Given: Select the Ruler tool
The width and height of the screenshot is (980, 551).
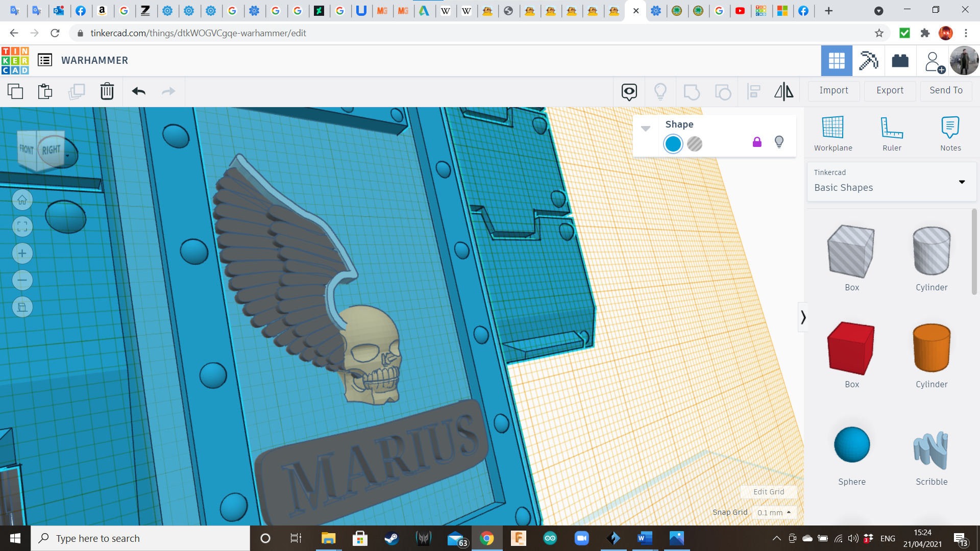Looking at the screenshot, I should coord(892,134).
